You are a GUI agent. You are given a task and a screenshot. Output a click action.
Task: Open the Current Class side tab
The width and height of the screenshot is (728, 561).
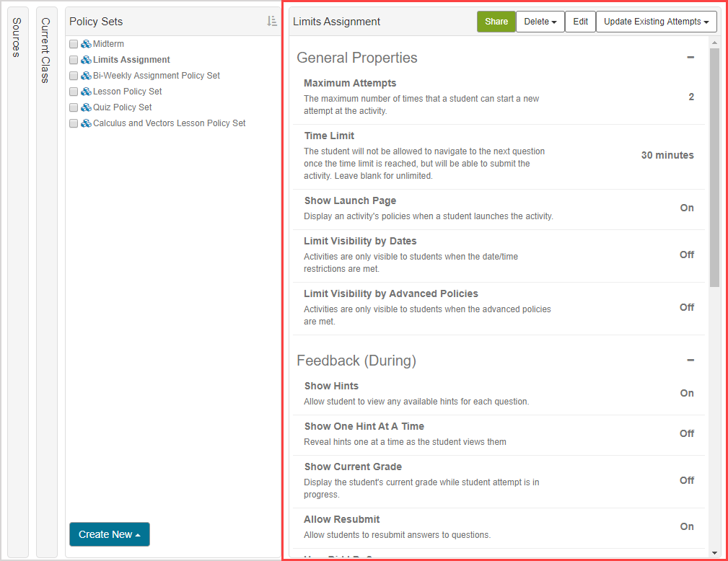[45, 50]
